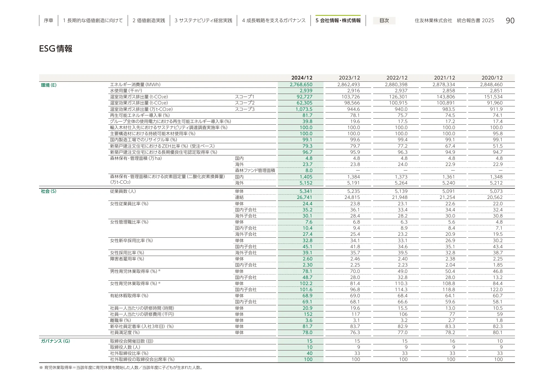Click the 社会 (S) section label
554x392 pixels.
click(48, 191)
